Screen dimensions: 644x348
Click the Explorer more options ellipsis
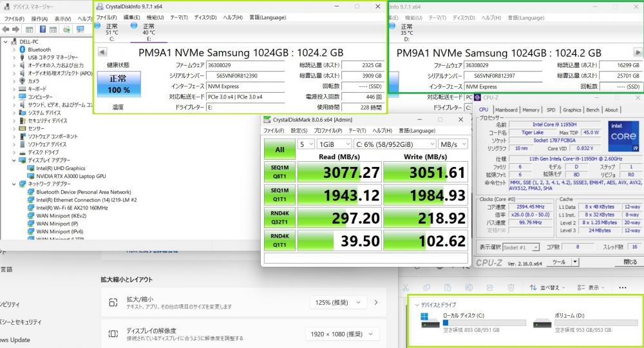tap(622, 287)
